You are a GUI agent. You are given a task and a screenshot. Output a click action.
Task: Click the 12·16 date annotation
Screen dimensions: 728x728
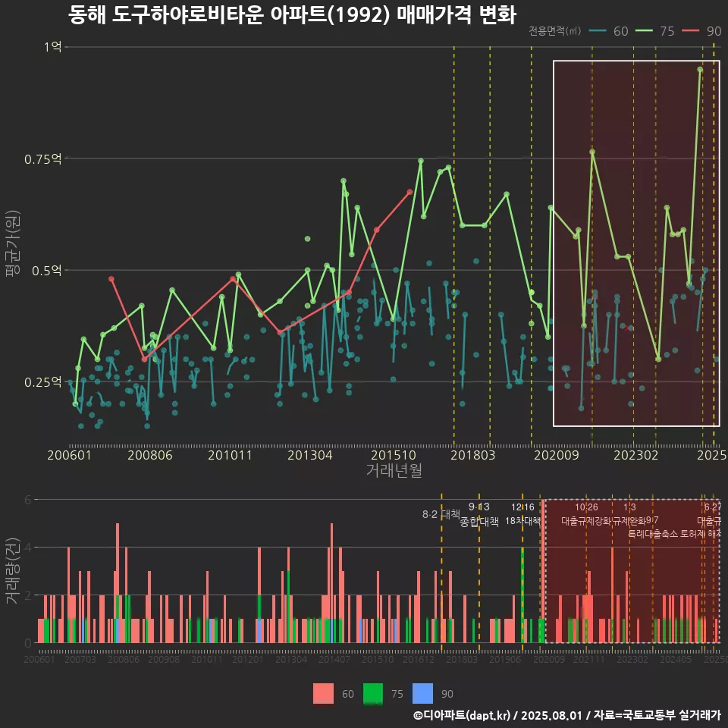pyautogui.click(x=522, y=507)
